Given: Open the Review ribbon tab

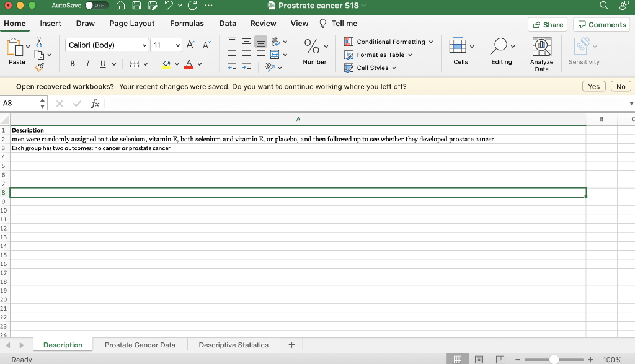Looking at the screenshot, I should (x=263, y=24).
